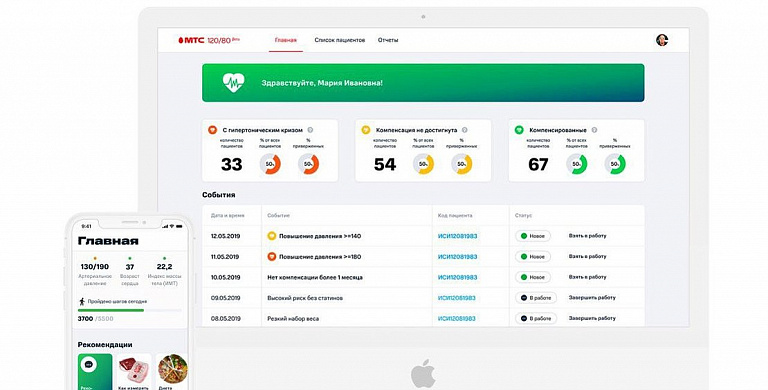The height and width of the screenshot is (390, 768).
Task: Click '3700' steps count on phone
Action: point(85,319)
